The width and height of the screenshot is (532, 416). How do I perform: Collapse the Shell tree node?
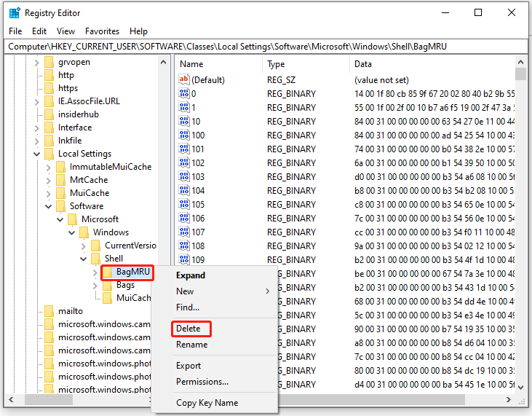pos(84,259)
